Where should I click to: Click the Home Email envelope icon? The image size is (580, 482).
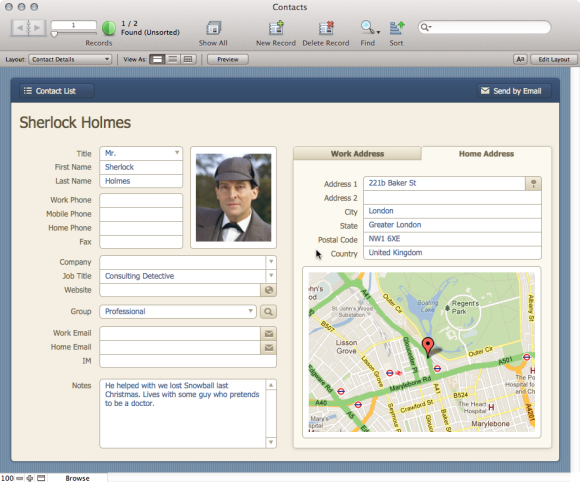[x=269, y=348]
